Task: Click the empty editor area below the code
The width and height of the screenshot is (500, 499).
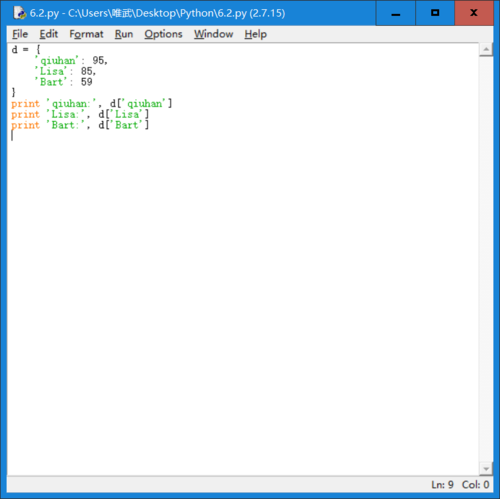Action: (243, 300)
